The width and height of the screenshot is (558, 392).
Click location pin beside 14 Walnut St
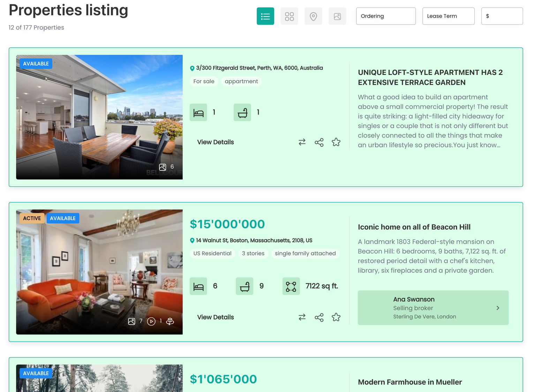[x=192, y=240]
